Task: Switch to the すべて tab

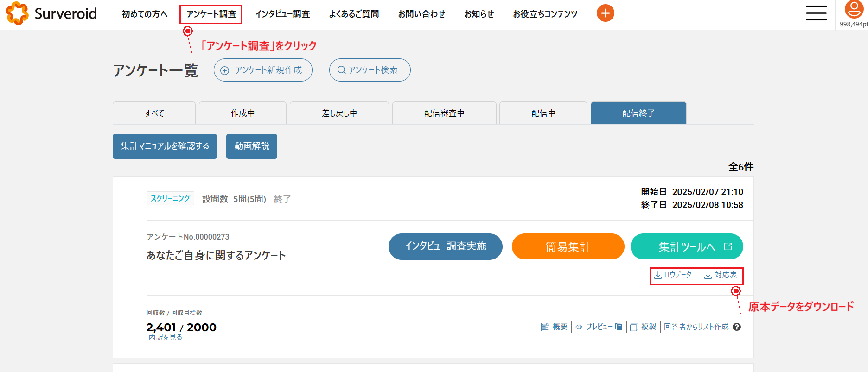Action: pyautogui.click(x=154, y=113)
